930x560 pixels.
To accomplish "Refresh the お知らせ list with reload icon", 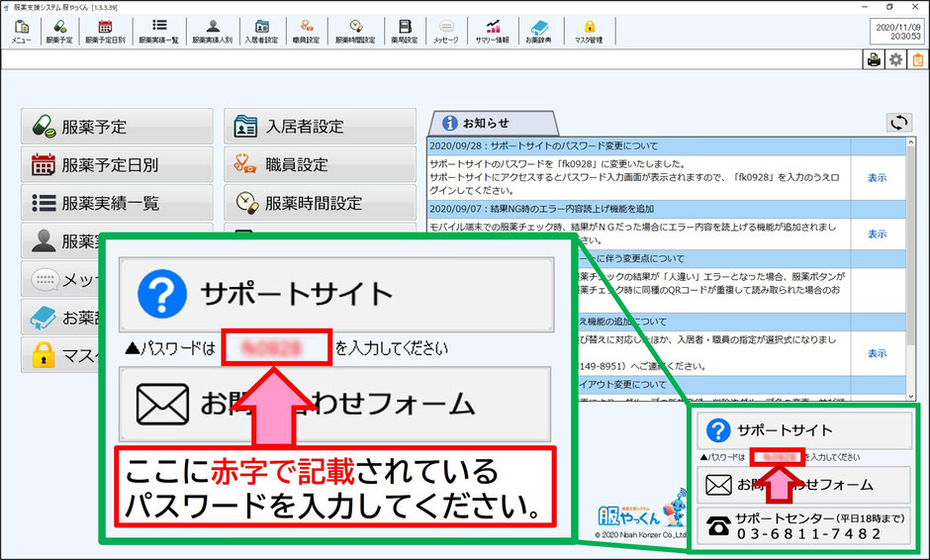I will pyautogui.click(x=899, y=123).
